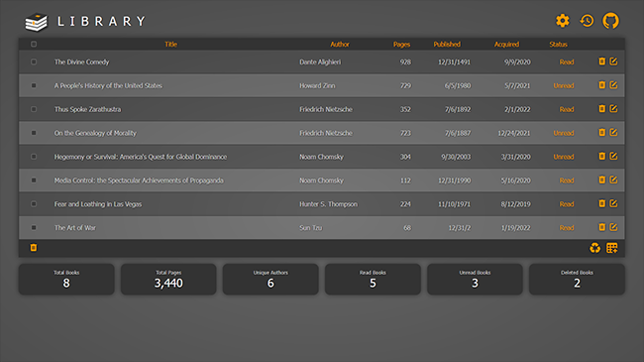Image resolution: width=644 pixels, height=362 pixels.
Task: Click the Unique Authors stat card
Action: (270, 280)
